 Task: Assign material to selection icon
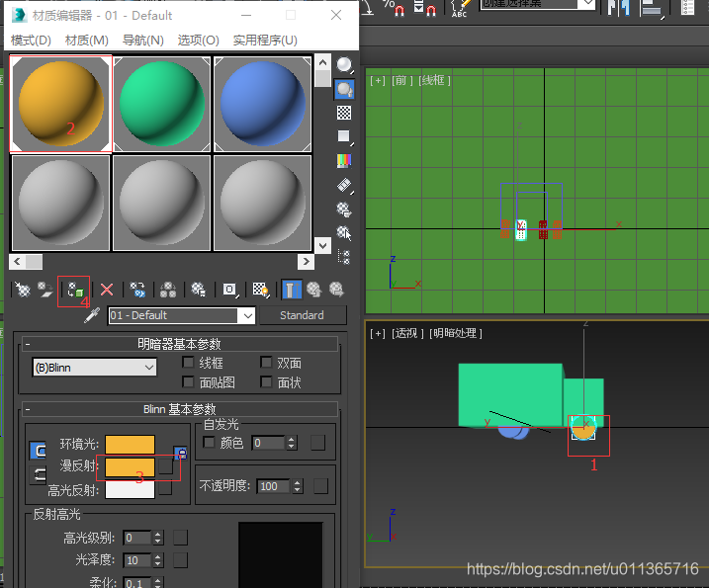click(x=75, y=290)
